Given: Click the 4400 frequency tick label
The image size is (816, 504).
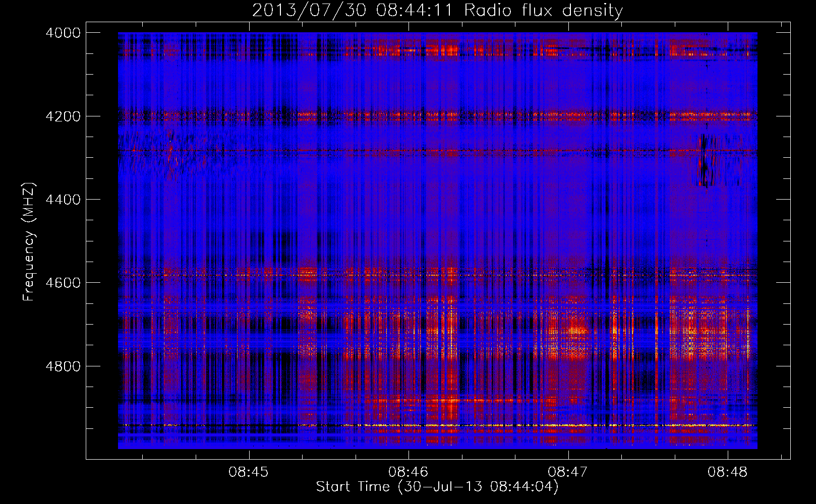Looking at the screenshot, I should 63,200.
